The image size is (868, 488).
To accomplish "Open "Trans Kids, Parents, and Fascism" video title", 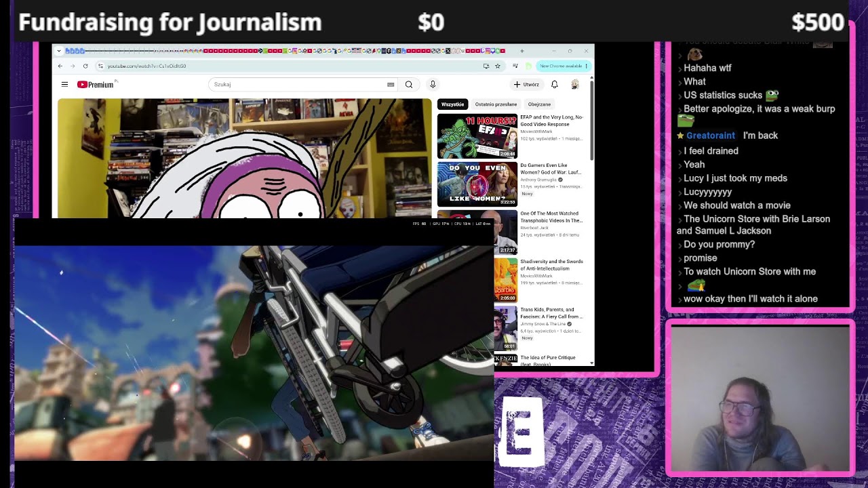I will 551,313.
